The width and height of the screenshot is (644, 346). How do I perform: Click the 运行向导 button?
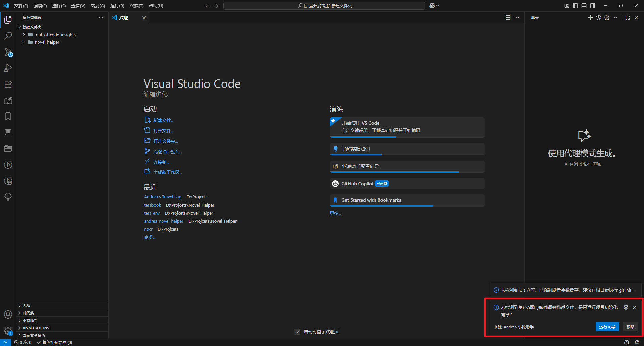[607, 327]
